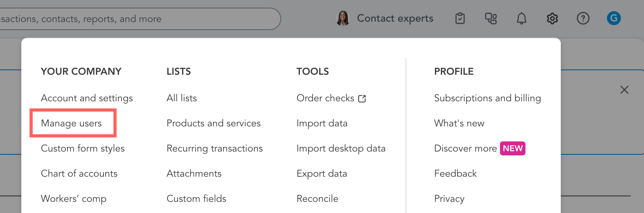Go to Products and services
644x213 pixels.
(213, 123)
